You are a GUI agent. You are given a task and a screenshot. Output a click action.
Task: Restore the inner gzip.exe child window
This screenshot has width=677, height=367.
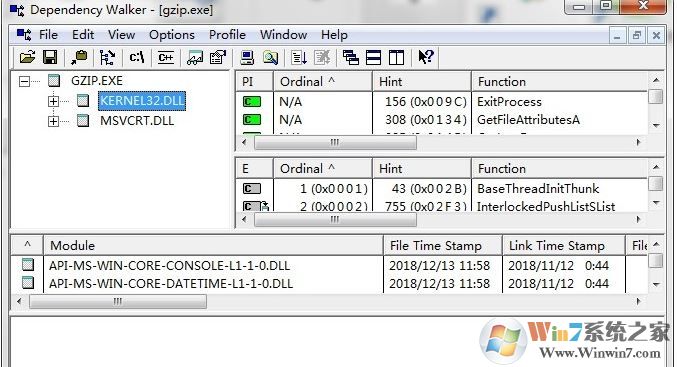(636, 35)
